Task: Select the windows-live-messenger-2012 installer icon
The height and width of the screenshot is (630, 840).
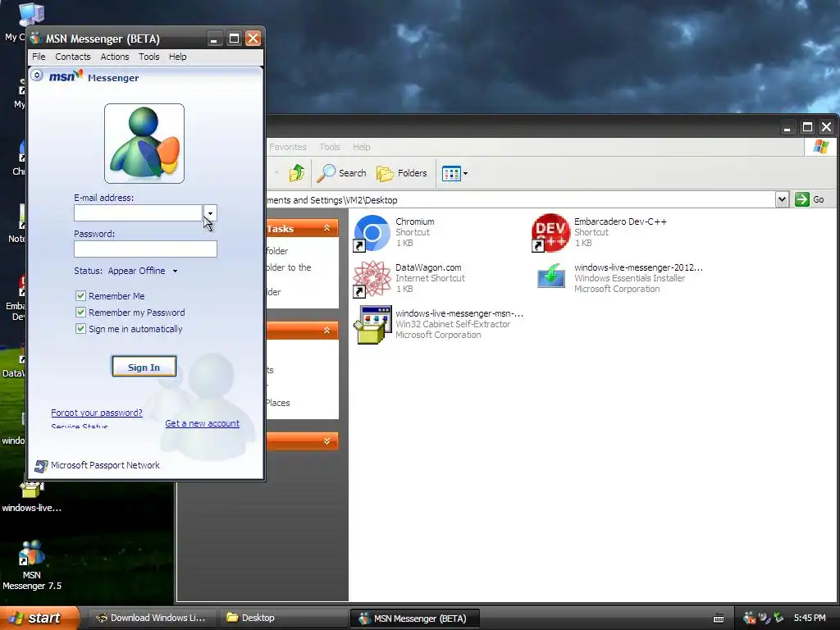Action: coord(550,276)
